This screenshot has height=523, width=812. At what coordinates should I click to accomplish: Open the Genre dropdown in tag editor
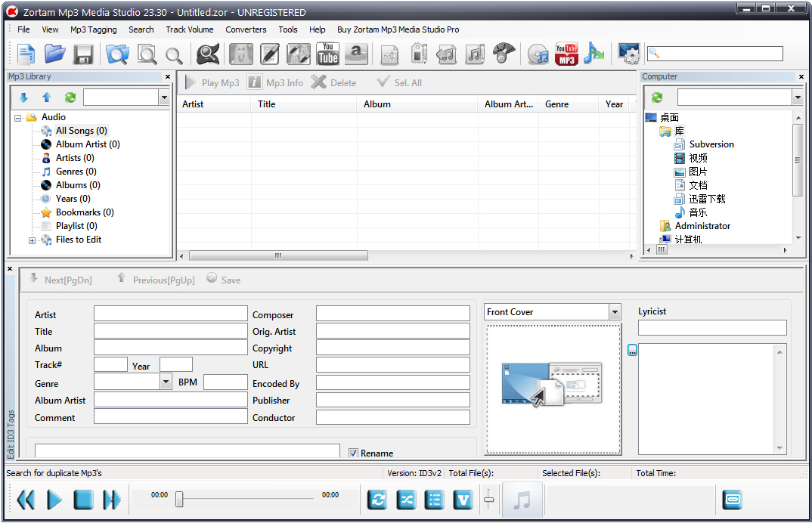166,382
